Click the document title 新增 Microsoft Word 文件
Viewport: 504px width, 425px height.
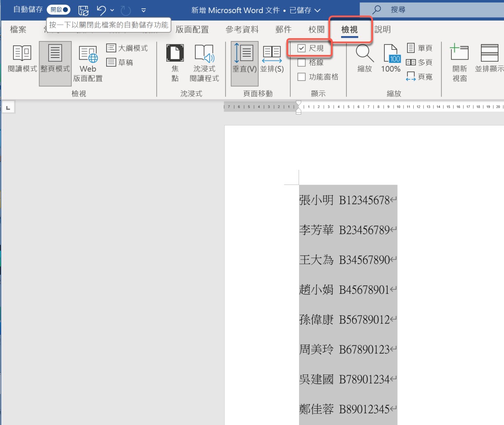[235, 10]
